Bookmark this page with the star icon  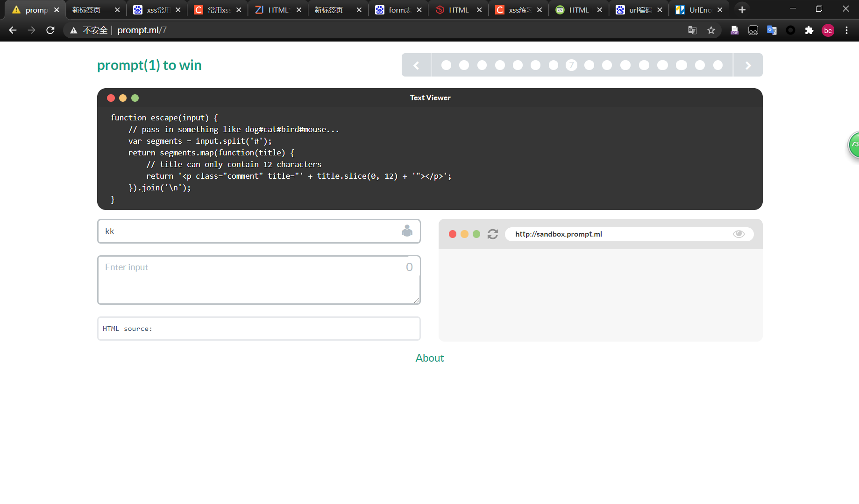(x=711, y=30)
